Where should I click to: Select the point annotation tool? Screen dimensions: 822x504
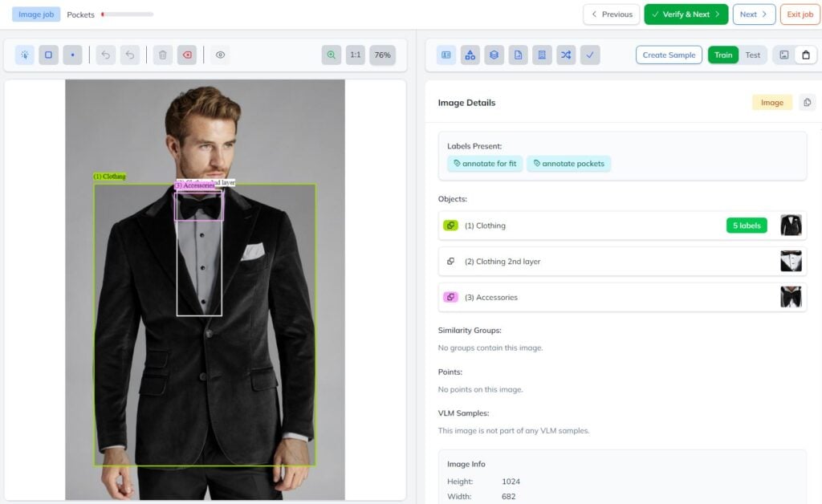[74, 55]
